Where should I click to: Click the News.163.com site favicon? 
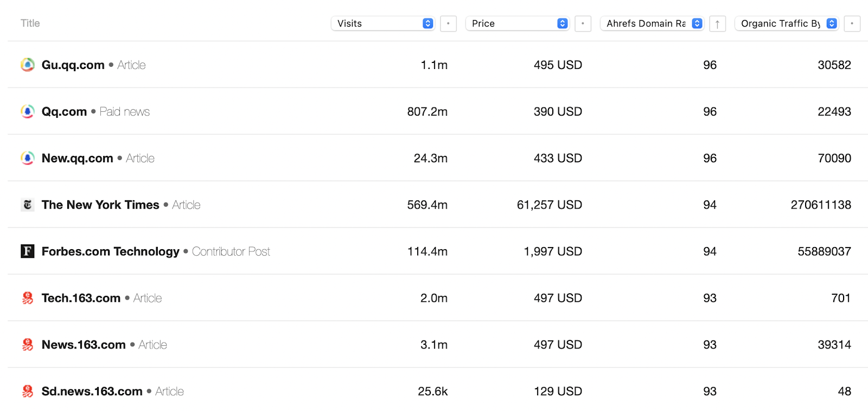(28, 345)
